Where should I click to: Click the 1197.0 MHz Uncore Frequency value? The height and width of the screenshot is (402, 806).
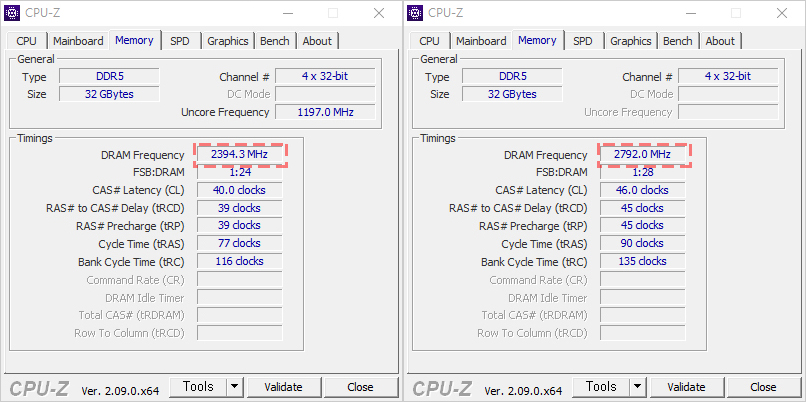point(325,112)
